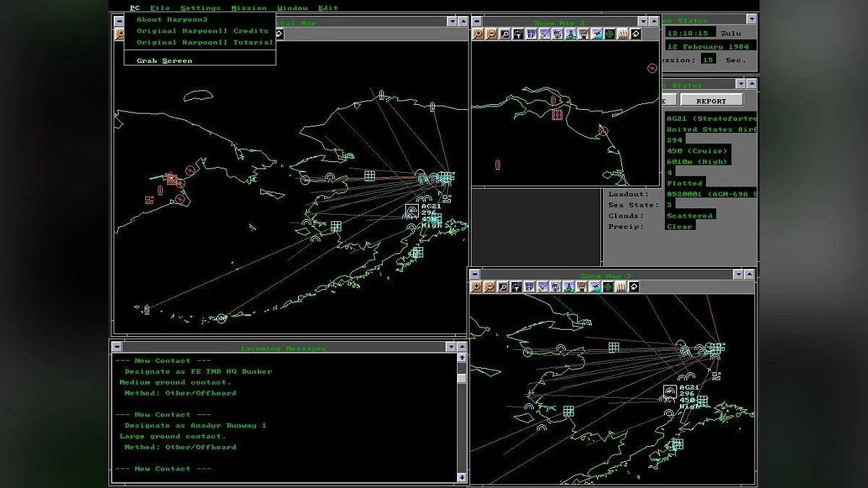The width and height of the screenshot is (868, 488).
Task: Click zoom out icon in Zoom Map 3
Action: click(x=490, y=287)
